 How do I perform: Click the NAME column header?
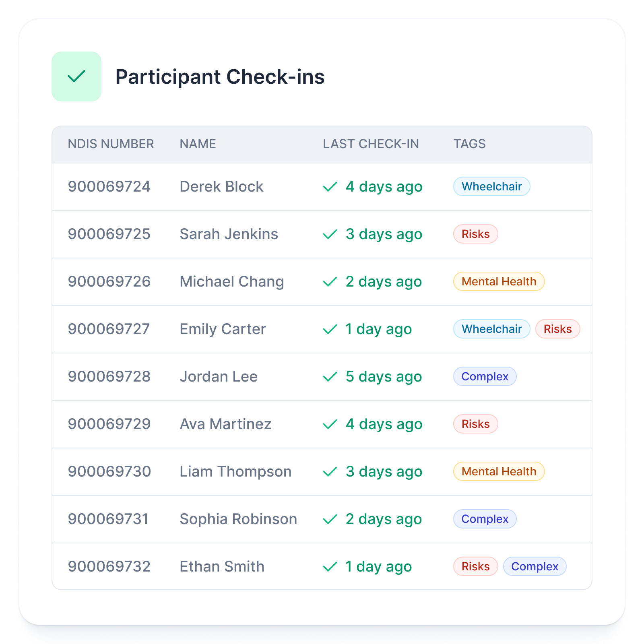point(198,144)
